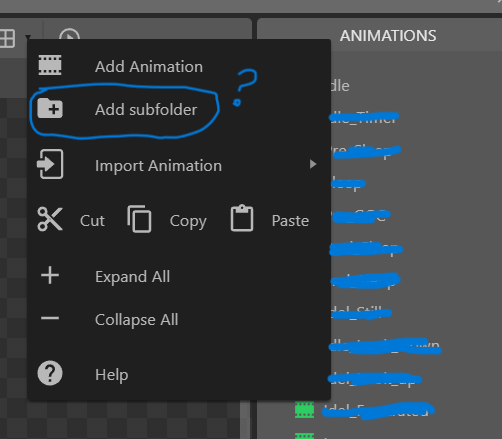
Task: Click the film strip Add Animation icon
Action: (50, 65)
